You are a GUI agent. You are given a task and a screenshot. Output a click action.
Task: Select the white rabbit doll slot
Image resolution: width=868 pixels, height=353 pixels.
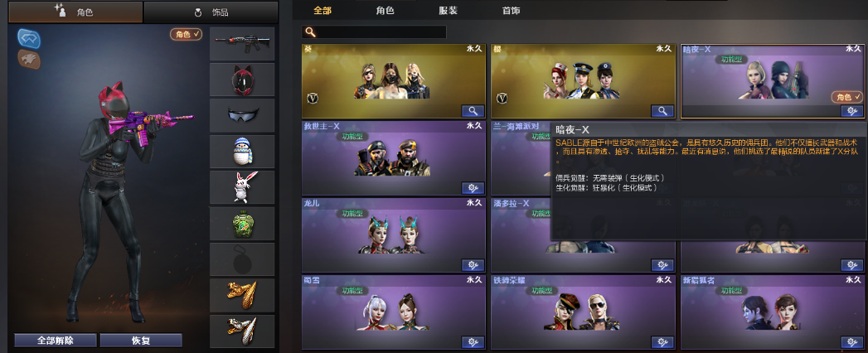tap(242, 187)
